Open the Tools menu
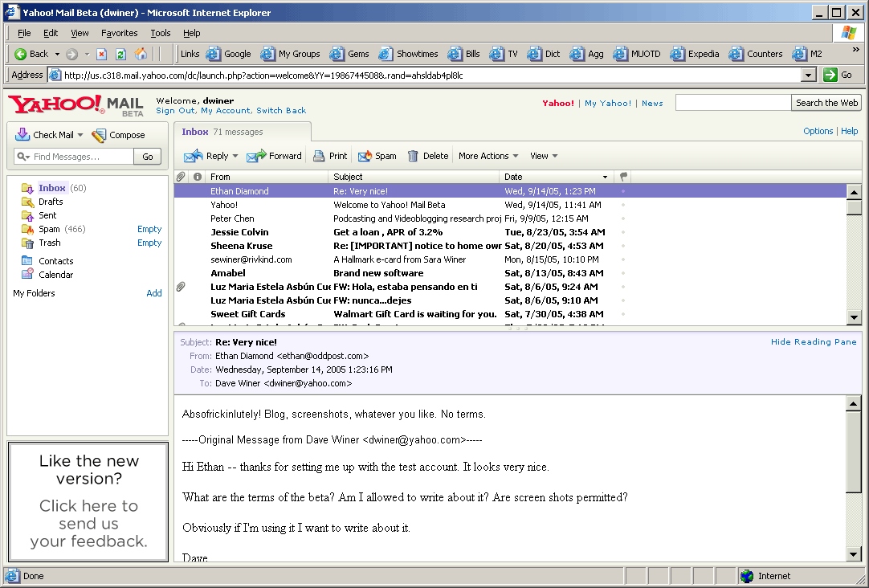Image resolution: width=869 pixels, height=588 pixels. [x=160, y=32]
